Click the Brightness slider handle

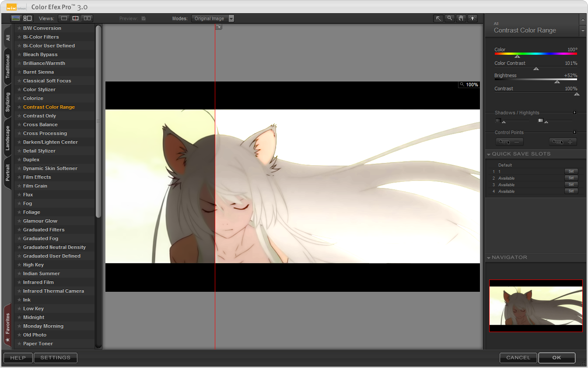click(557, 81)
